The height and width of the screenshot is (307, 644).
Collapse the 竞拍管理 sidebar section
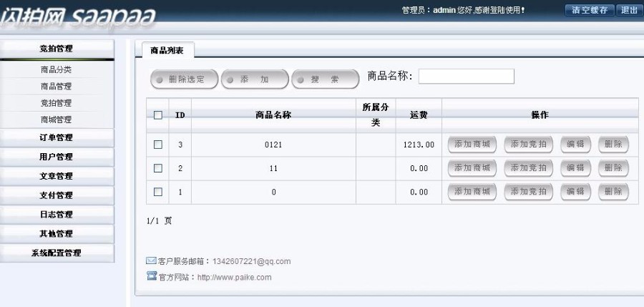tap(57, 49)
